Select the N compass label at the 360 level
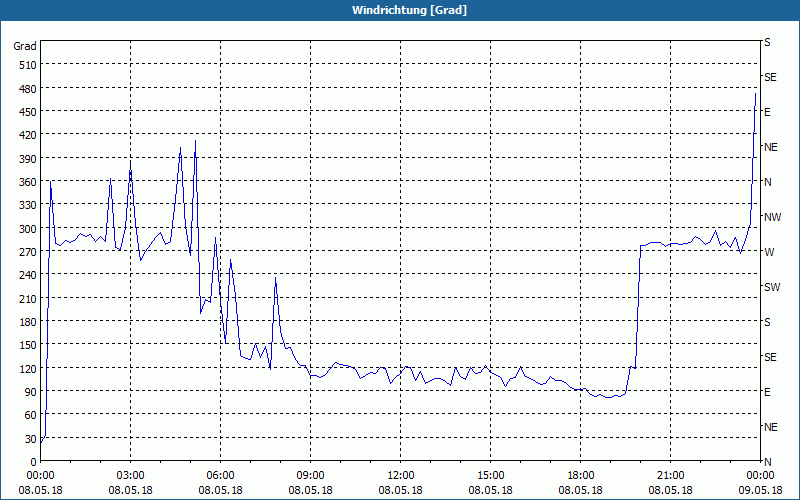800x500 pixels. coord(767,182)
